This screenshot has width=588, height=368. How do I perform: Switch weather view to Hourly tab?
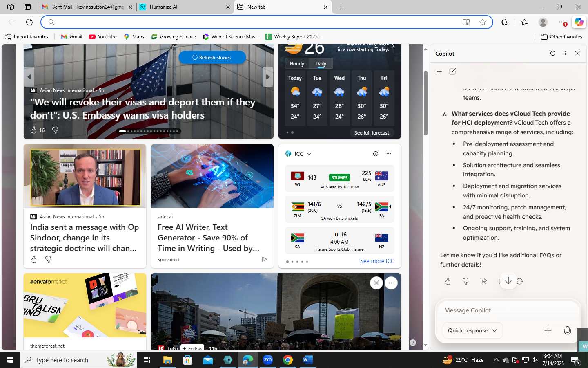click(x=297, y=64)
